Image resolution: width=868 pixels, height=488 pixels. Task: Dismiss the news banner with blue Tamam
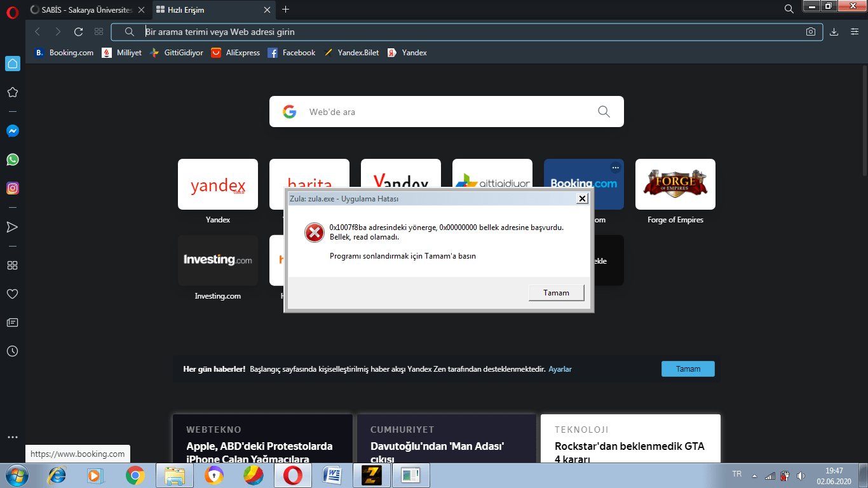[x=688, y=369]
